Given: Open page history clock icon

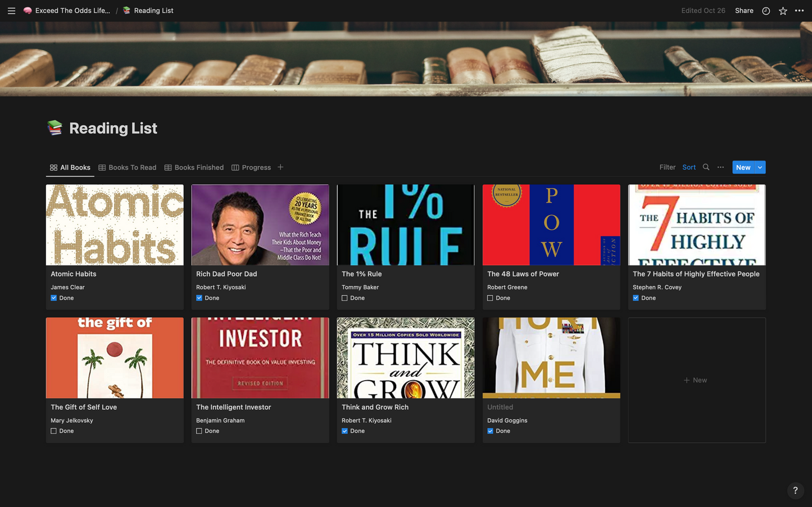Looking at the screenshot, I should pos(766,11).
